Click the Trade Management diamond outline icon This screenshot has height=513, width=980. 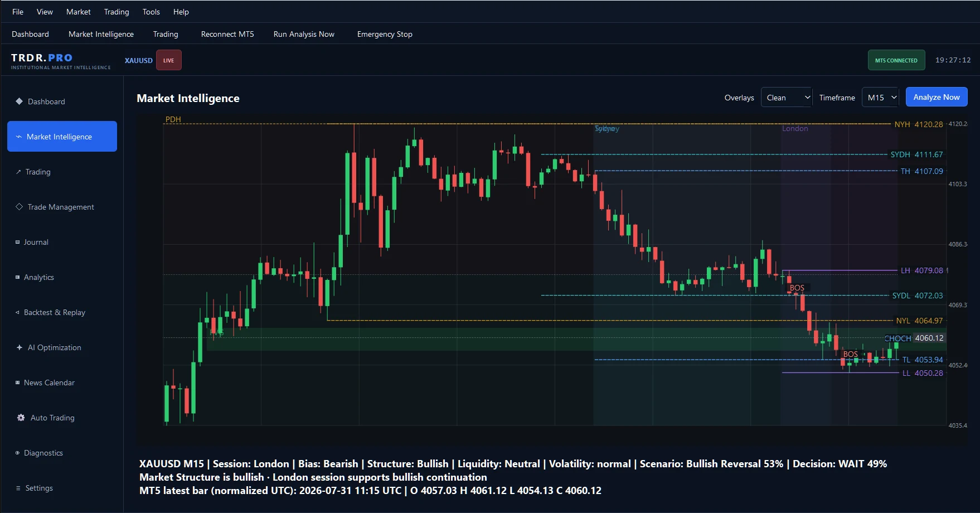pos(19,207)
